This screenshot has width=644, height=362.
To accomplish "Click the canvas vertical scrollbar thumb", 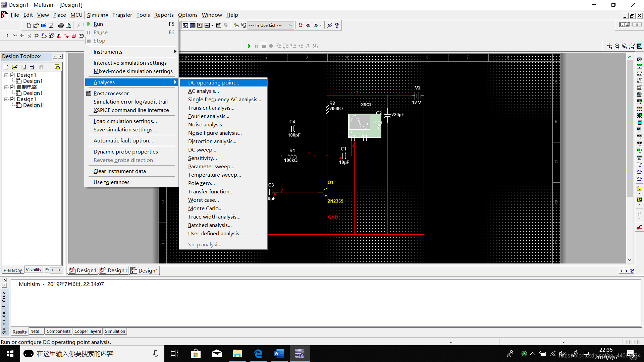I will tap(630, 129).
